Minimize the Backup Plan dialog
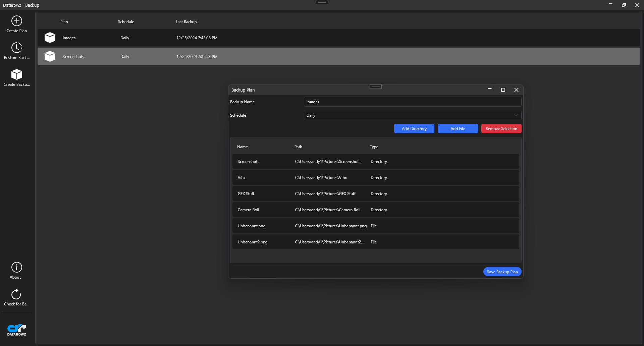This screenshot has height=346, width=644. (489, 89)
